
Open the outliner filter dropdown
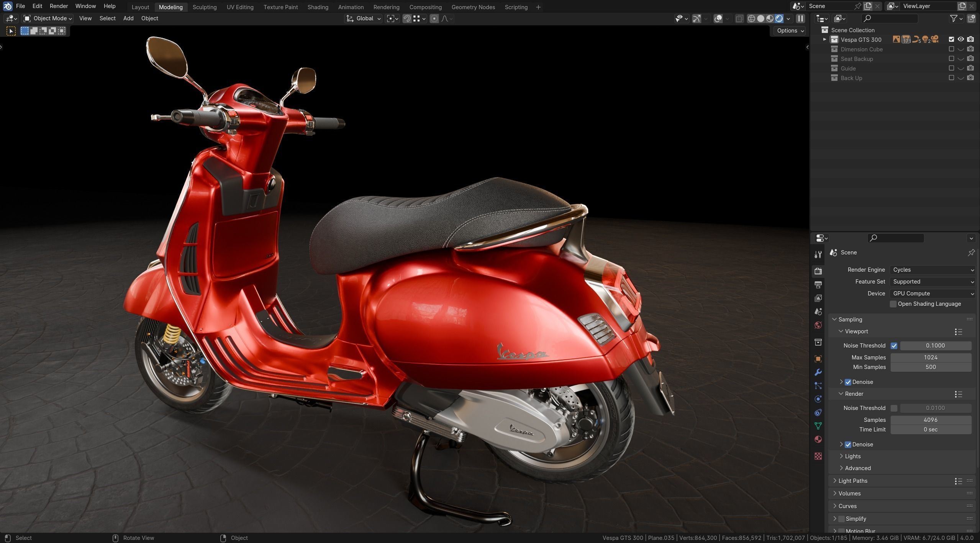956,18
